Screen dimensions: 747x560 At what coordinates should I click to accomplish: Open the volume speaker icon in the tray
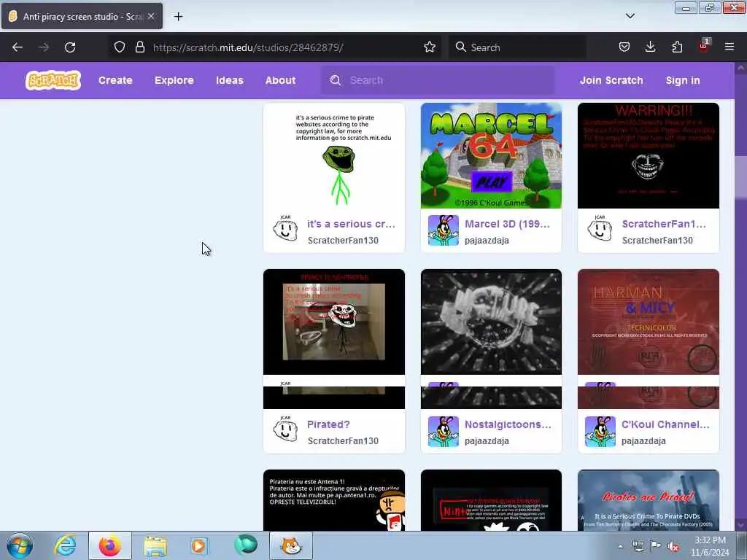673,547
